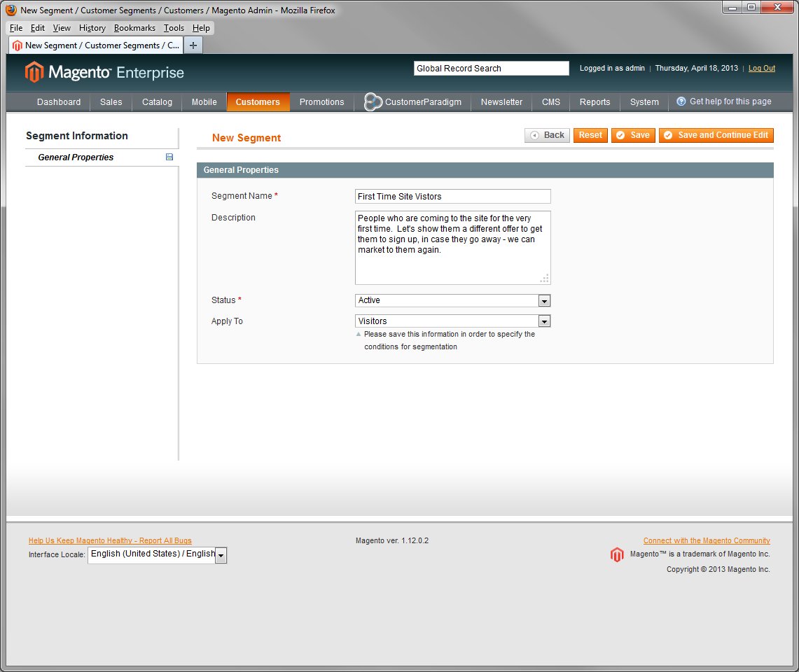The height and width of the screenshot is (672, 799).
Task: Open Firefox Bookmarks menu
Action: point(134,28)
